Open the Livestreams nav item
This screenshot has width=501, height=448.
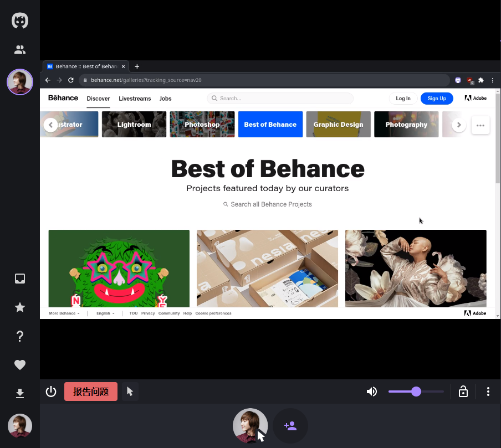coord(135,99)
